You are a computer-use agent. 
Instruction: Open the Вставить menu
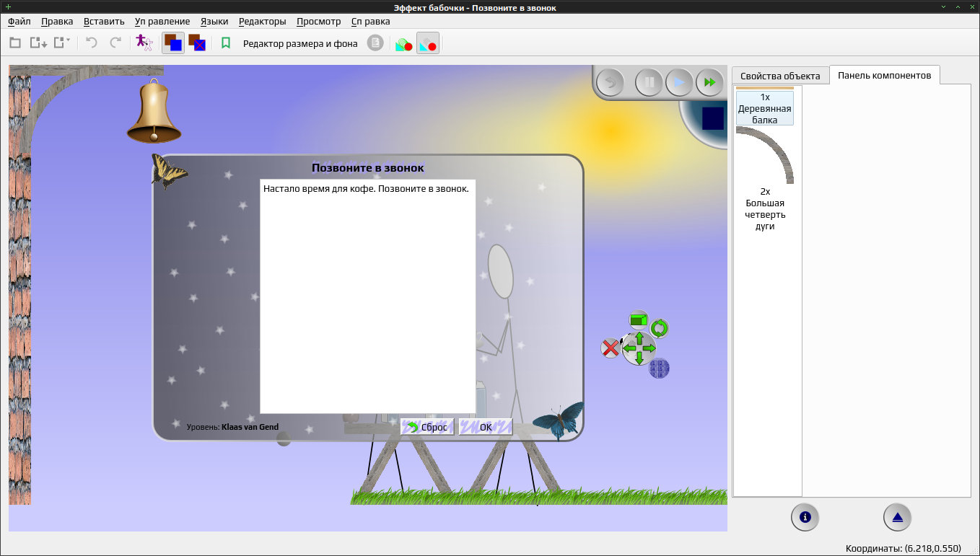104,21
